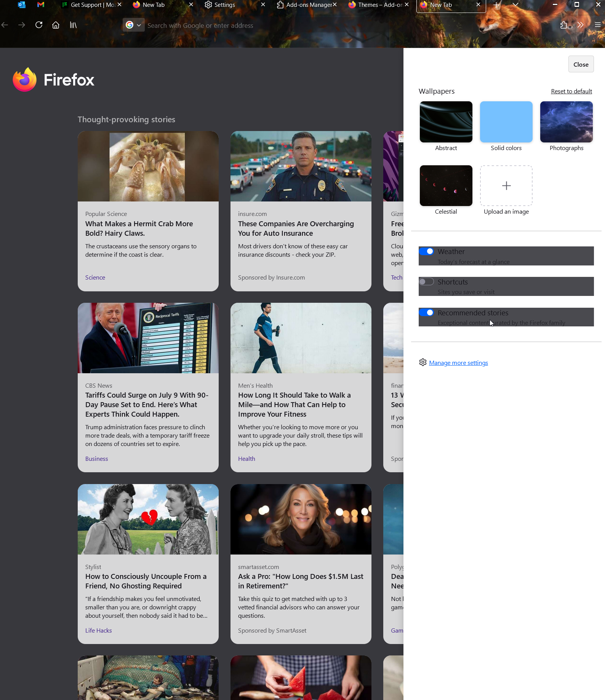The width and height of the screenshot is (605, 700).
Task: Click the hermit crab story image
Action: [148, 166]
